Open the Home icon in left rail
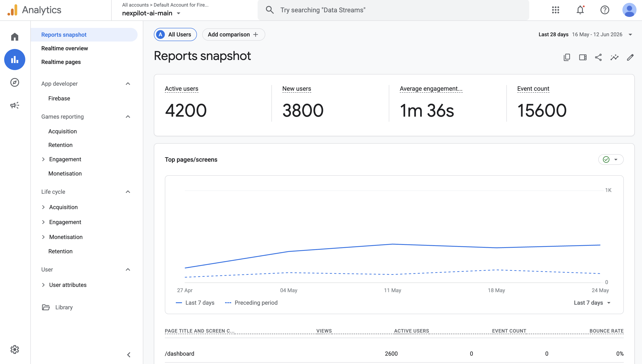 (x=15, y=37)
